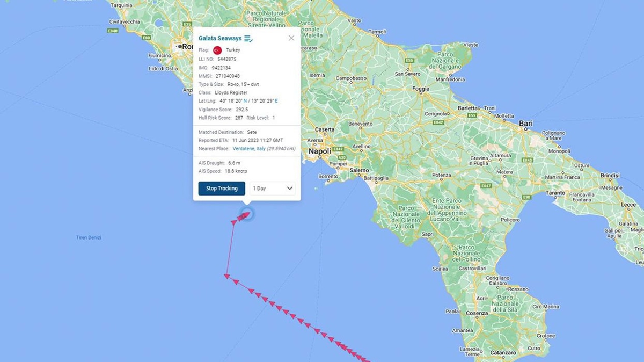
Task: Click the N latitude hemisphere link
Action: coord(246,100)
